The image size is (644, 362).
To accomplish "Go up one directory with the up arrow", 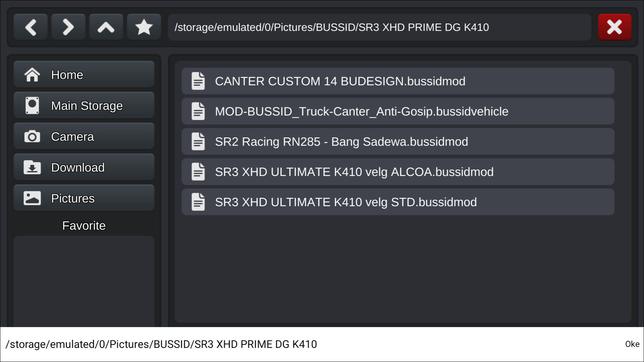I will (x=106, y=27).
